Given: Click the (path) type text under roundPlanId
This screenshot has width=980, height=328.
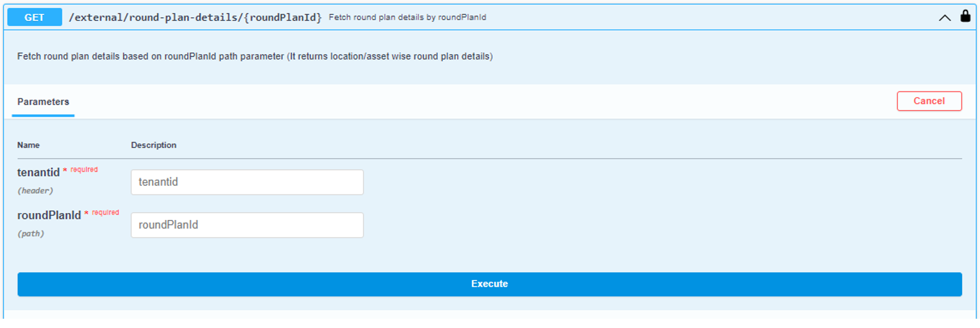Looking at the screenshot, I should (x=31, y=234).
